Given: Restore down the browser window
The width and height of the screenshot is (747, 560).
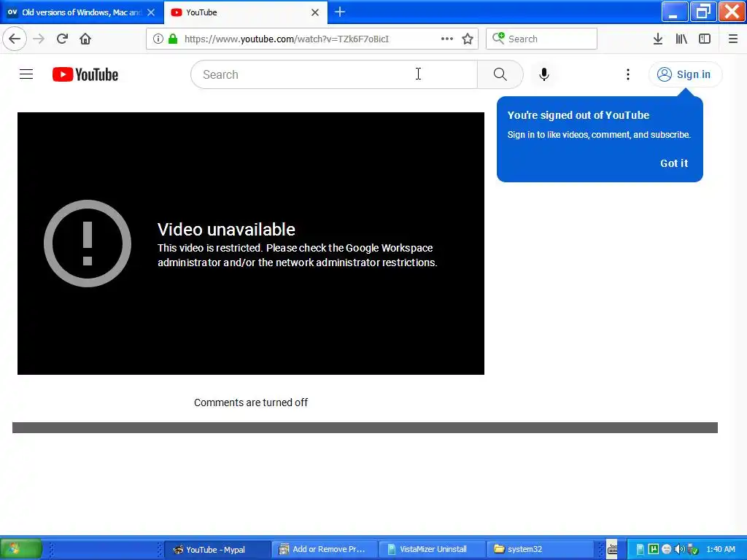Looking at the screenshot, I should click(703, 12).
